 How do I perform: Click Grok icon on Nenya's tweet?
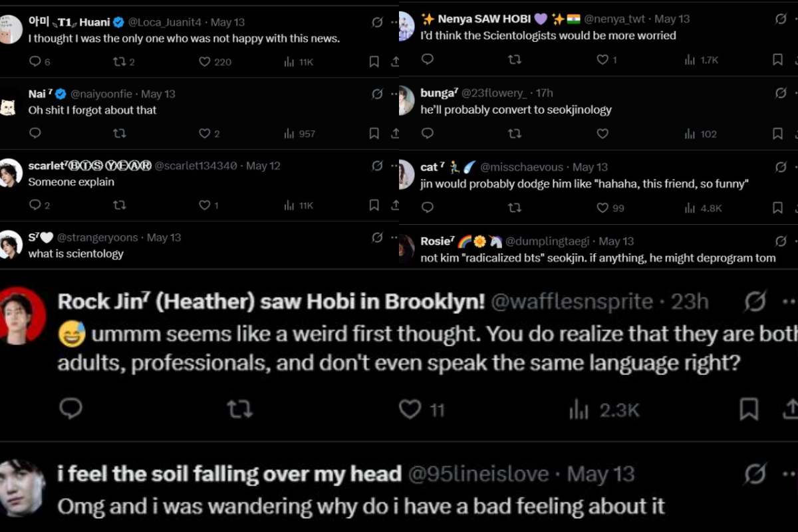pyautogui.click(x=781, y=19)
